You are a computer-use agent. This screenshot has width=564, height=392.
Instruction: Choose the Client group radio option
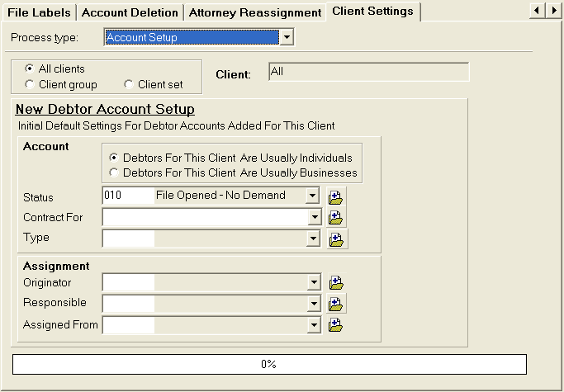pyautogui.click(x=31, y=84)
